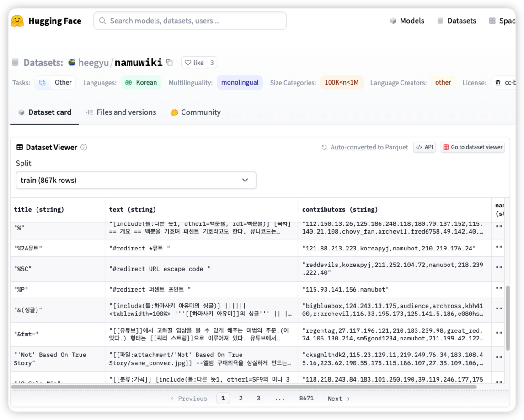Screen dimensions: 524x420
Task: Select the monolingual tag
Action: click(240, 83)
